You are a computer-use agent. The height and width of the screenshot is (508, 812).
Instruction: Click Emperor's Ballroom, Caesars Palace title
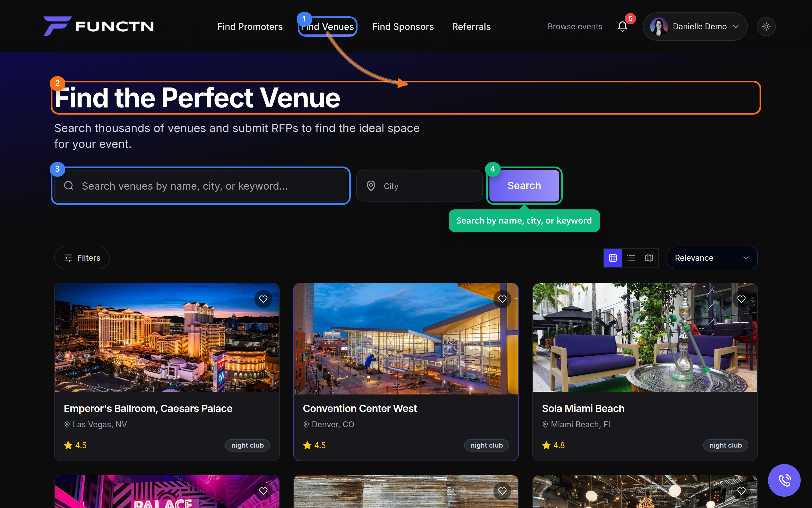pyautogui.click(x=148, y=409)
